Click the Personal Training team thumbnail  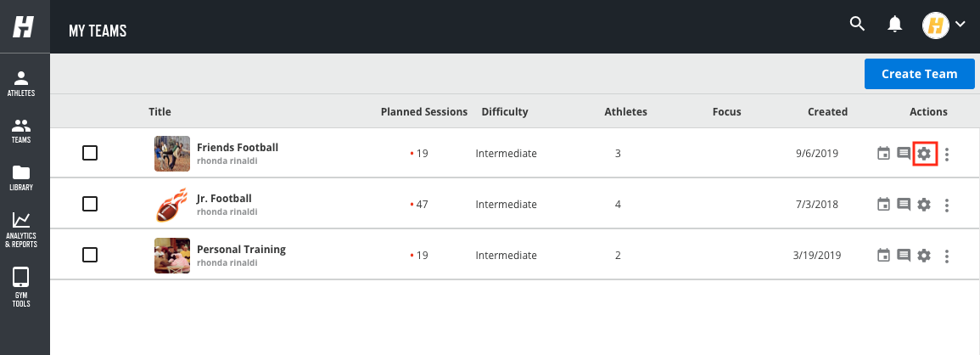point(172,256)
